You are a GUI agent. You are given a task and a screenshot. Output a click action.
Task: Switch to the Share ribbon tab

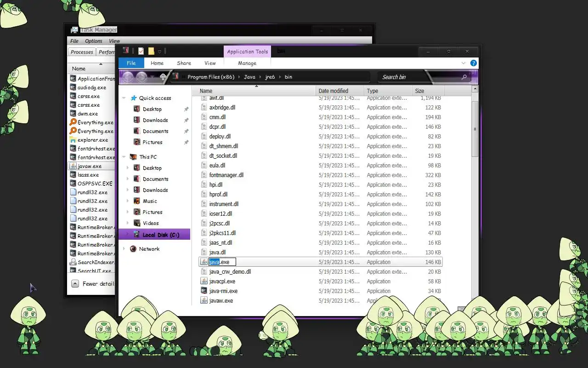click(184, 63)
